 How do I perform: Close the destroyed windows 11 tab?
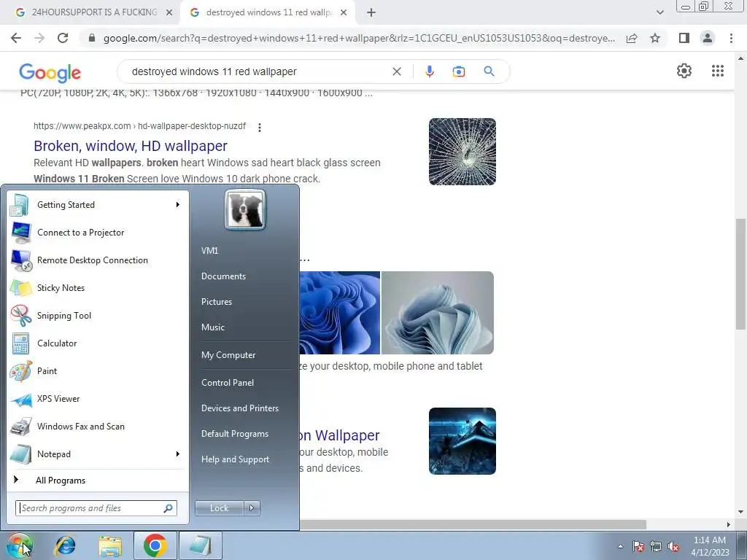pos(344,13)
